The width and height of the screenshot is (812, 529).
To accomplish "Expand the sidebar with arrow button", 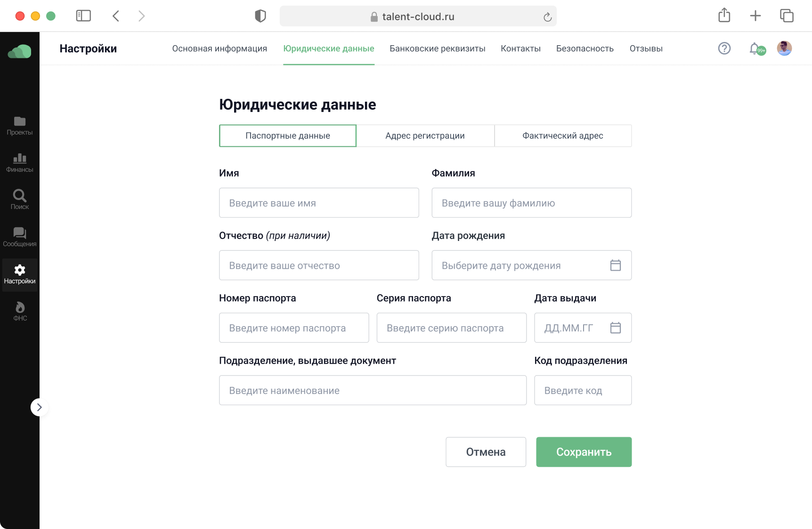I will click(x=39, y=407).
